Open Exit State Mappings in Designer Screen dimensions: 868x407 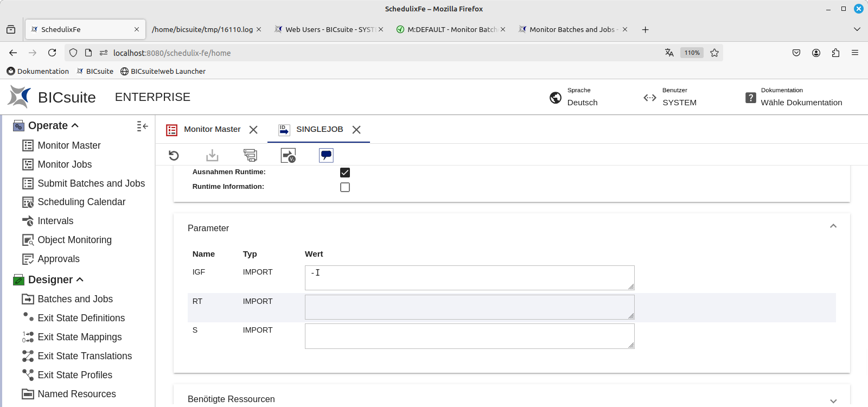click(x=80, y=337)
